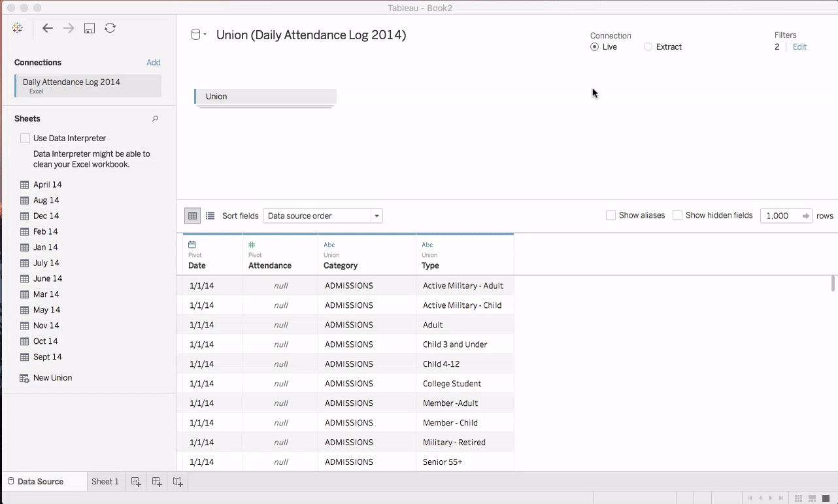Click the Senior 55+ cell

465,462
